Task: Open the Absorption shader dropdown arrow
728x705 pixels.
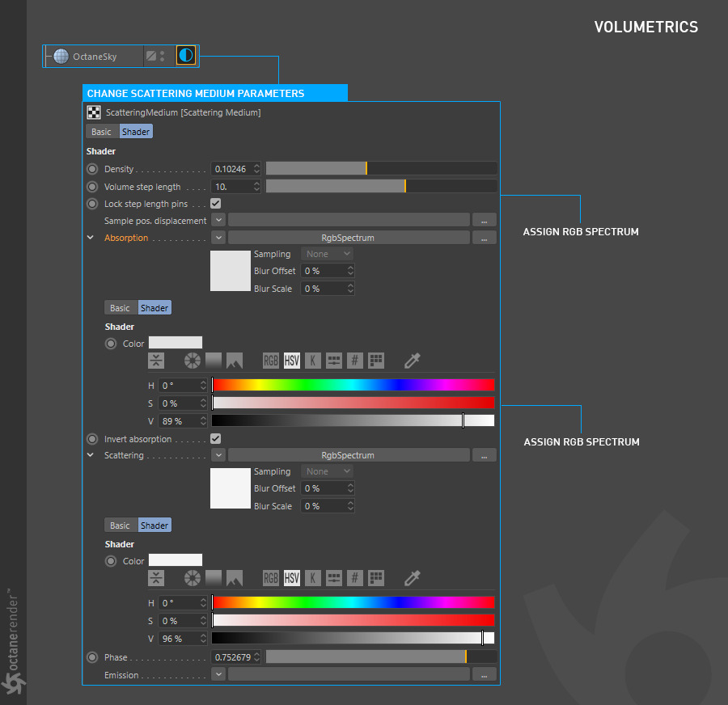Action: pos(218,238)
